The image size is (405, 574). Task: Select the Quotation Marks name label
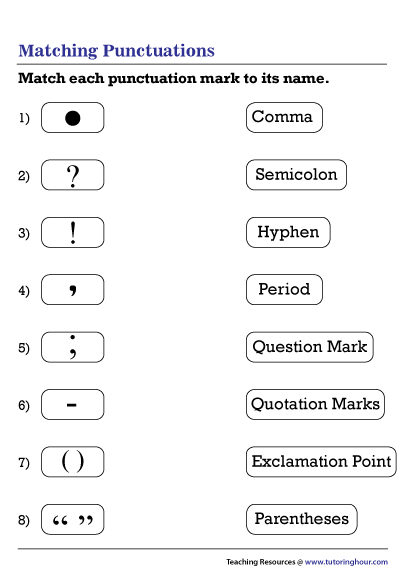pos(315,405)
